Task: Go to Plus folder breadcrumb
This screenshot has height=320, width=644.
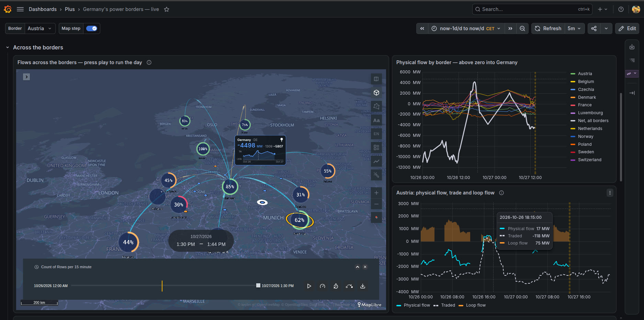Action: click(x=70, y=9)
